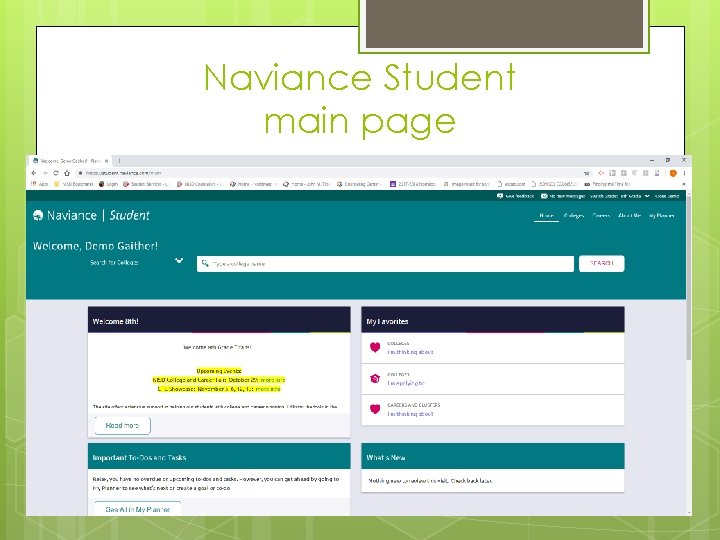The width and height of the screenshot is (720, 540).
Task: Click the heart icon beside Colleges I'm thinking about
Action: 375,347
